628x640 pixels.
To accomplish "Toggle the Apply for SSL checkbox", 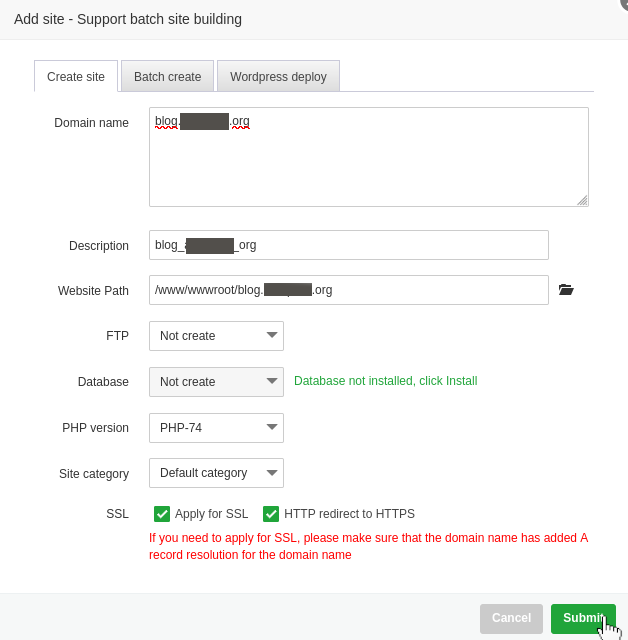I will point(162,514).
